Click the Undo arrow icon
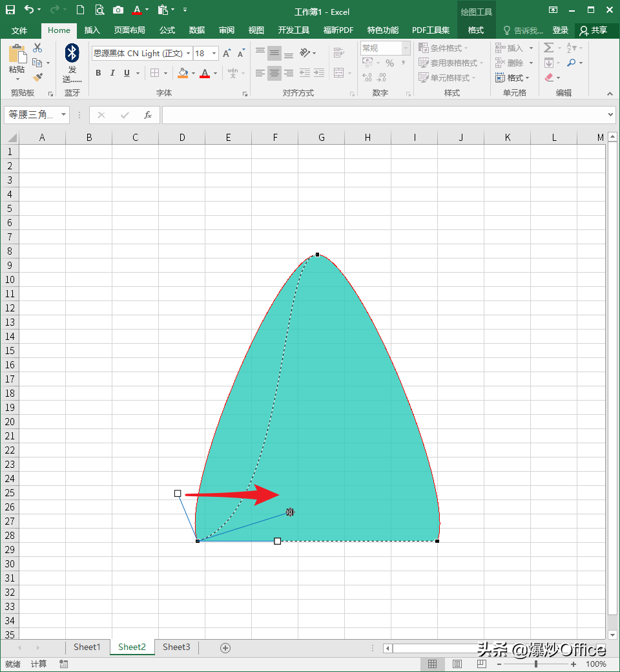Viewport: 620px width, 672px height. 29,10
